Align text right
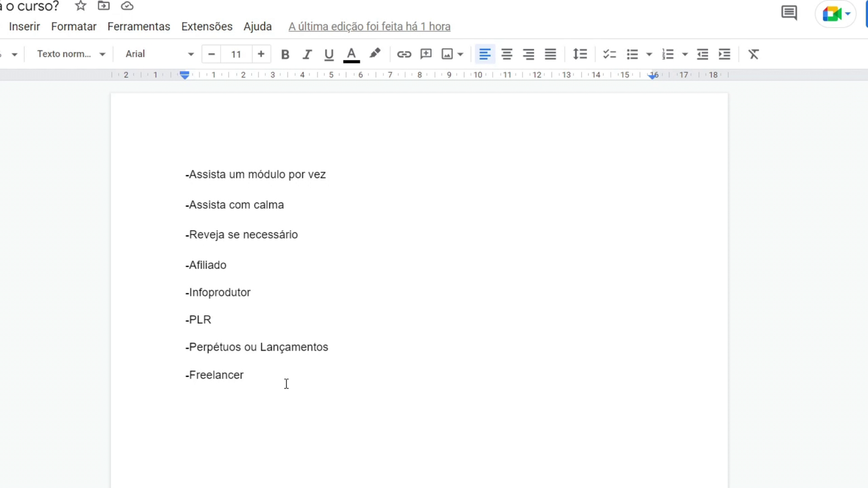This screenshot has height=488, width=868. [528, 54]
